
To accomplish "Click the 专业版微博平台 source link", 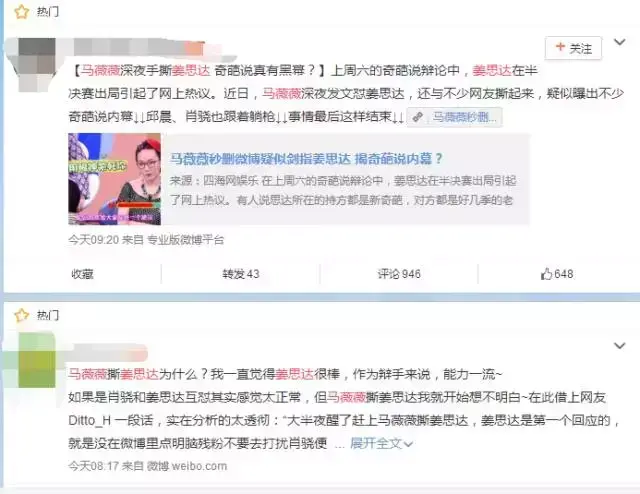I will click(x=185, y=240).
